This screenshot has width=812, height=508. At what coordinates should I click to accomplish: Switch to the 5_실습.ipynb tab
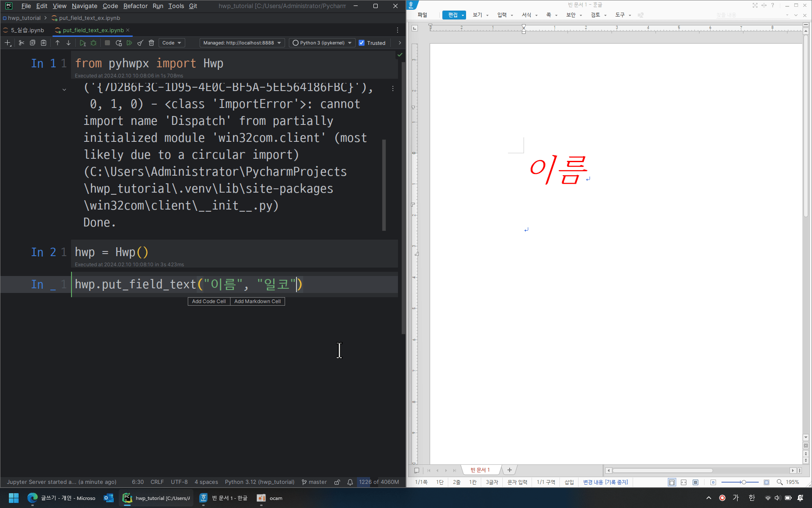[27, 30]
